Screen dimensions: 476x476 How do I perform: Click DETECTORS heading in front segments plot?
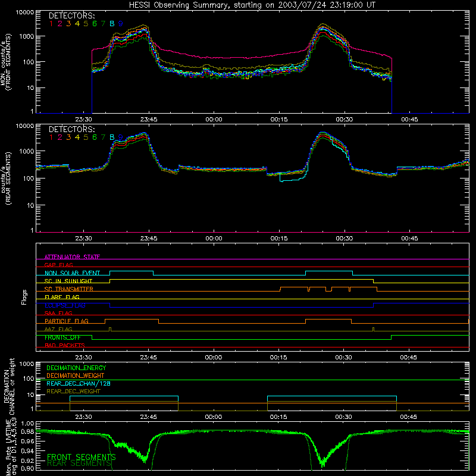71,15
